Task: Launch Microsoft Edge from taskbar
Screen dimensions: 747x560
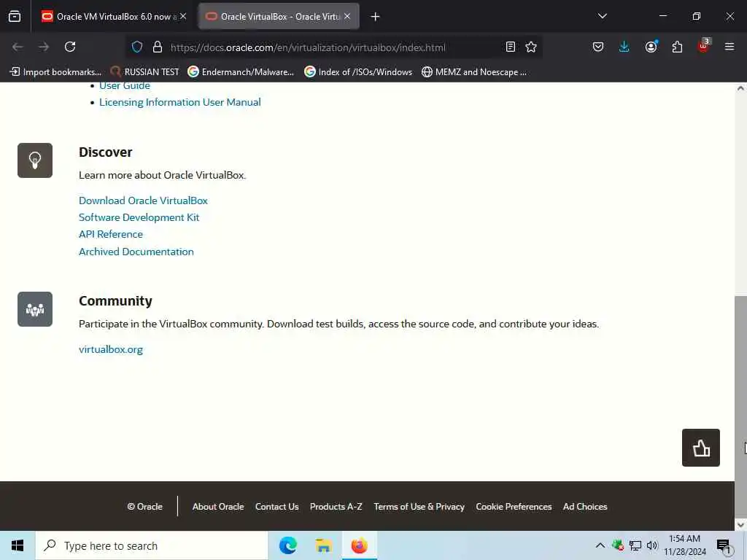Action: coord(287,545)
